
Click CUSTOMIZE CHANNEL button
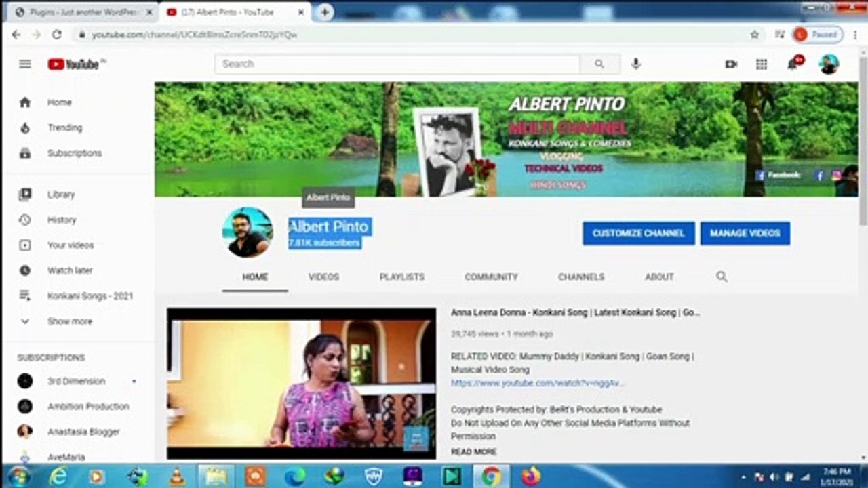(x=639, y=233)
